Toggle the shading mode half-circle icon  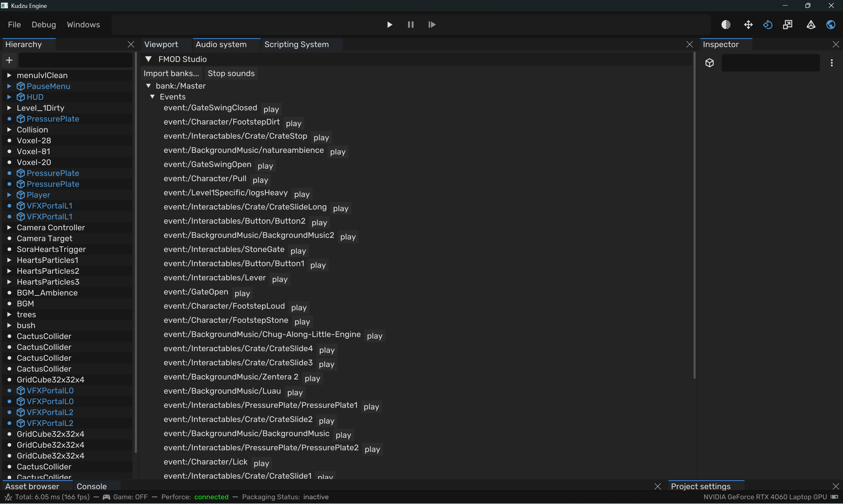pos(726,24)
